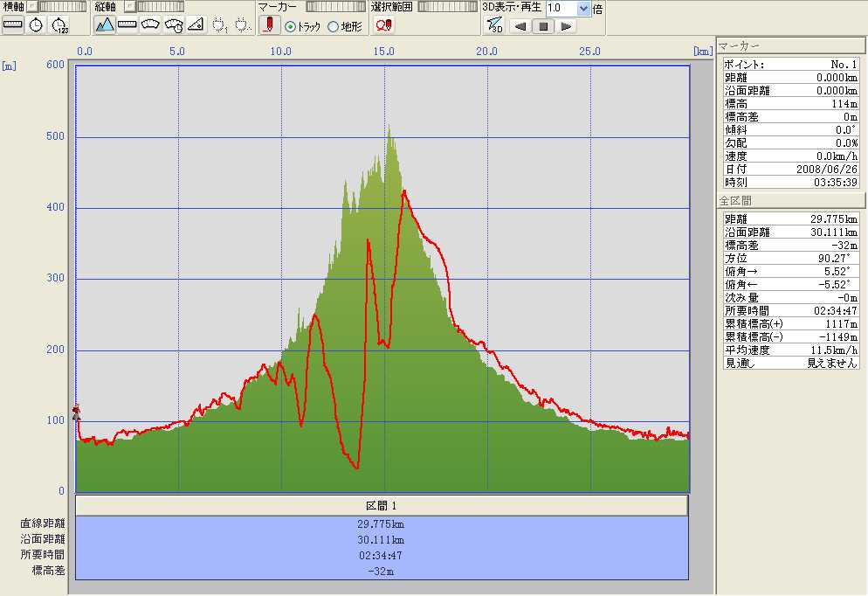This screenshot has height=596, width=868.
Task: Click the -32m value under 区間 1
Action: pyautogui.click(x=381, y=571)
